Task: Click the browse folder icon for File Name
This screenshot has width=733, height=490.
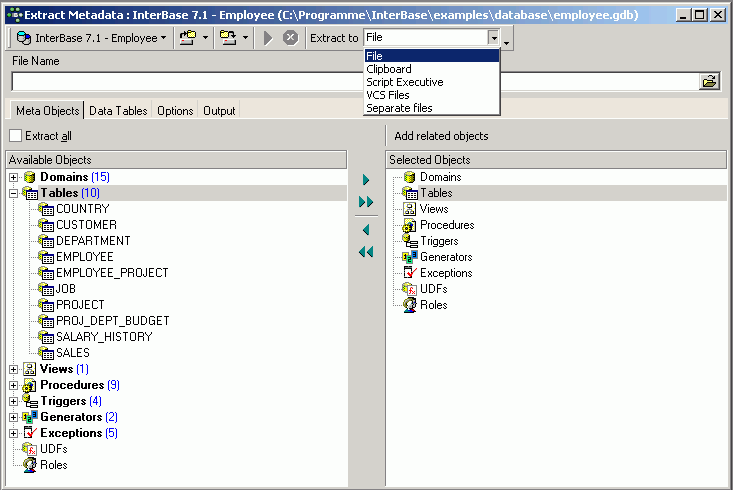Action: click(709, 82)
